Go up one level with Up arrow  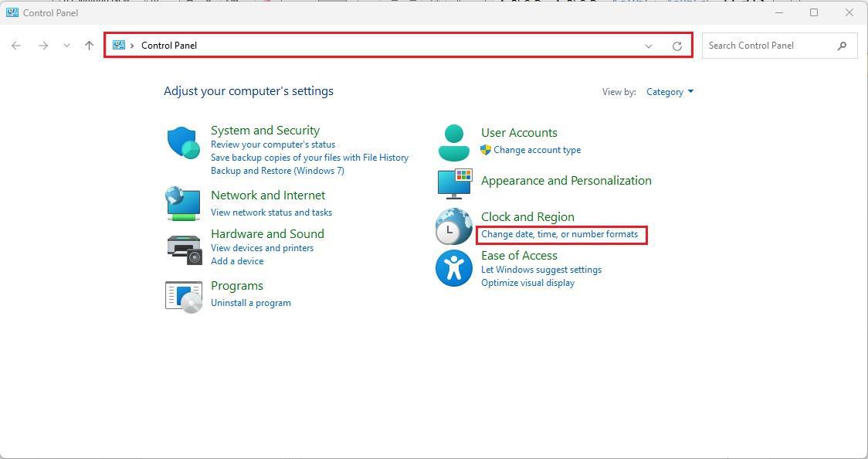click(x=89, y=46)
